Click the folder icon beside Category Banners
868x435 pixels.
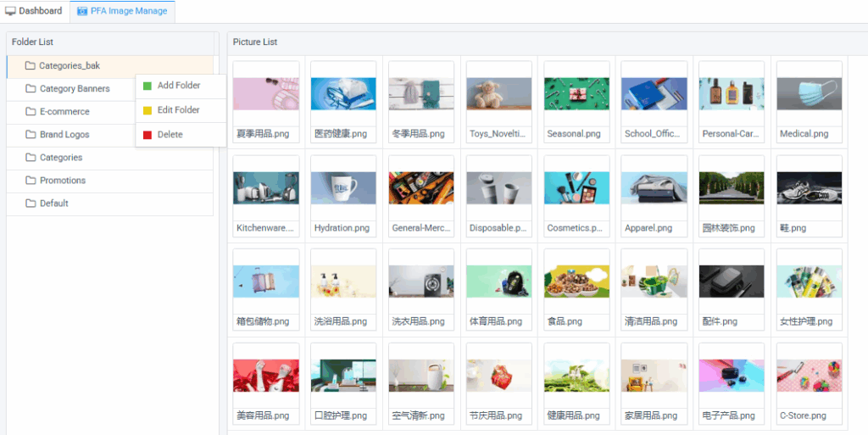point(31,89)
